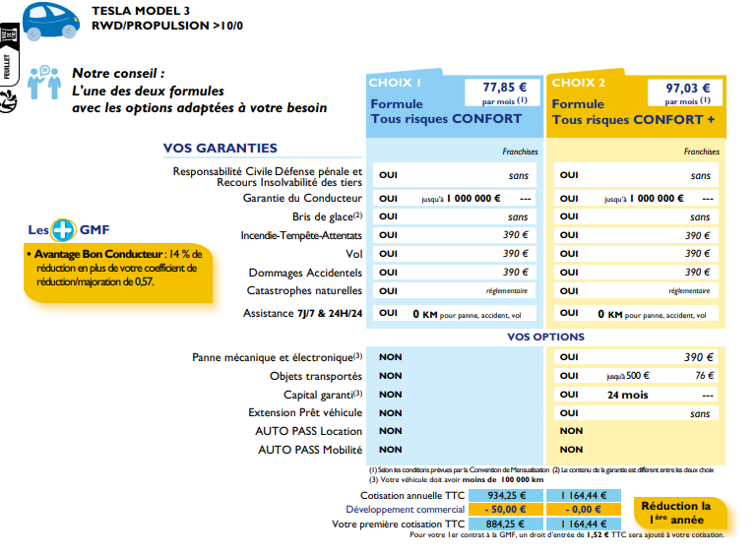Select the 'CHOIX 1' header label
Image resolution: width=756 pixels, height=555 pixels.
(x=395, y=83)
